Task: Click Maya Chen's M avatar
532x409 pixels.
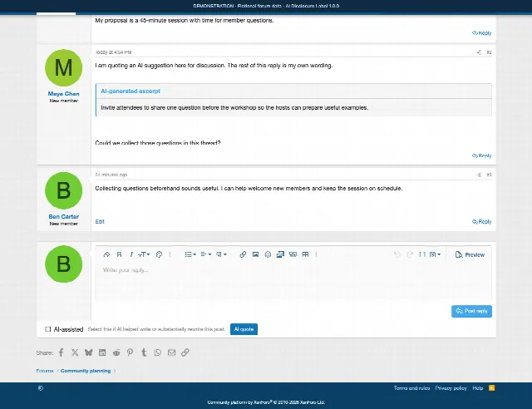Action: click(x=63, y=67)
